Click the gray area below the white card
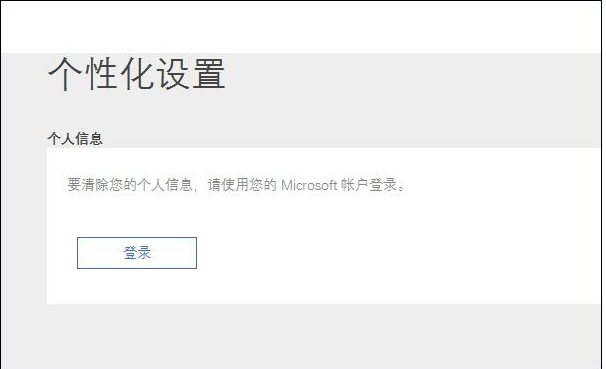 (x=301, y=336)
